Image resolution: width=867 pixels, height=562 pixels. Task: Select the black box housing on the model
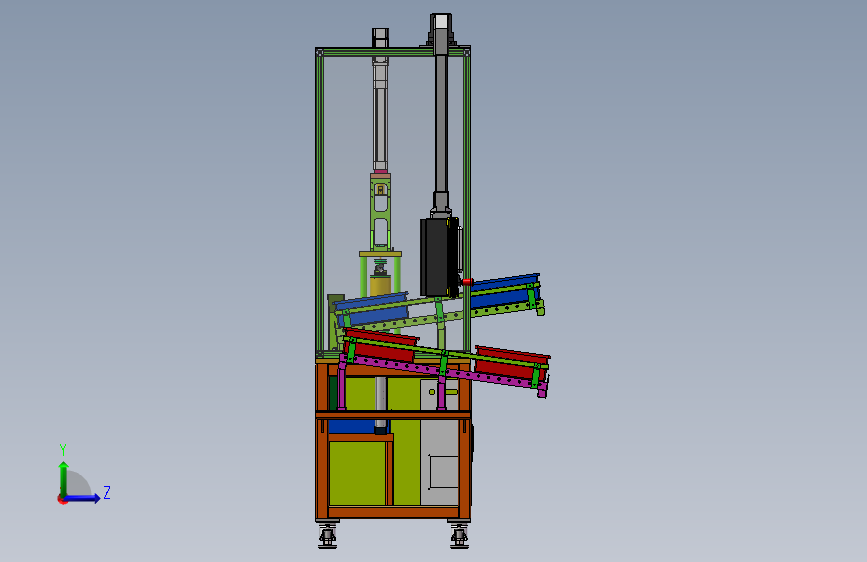point(439,257)
